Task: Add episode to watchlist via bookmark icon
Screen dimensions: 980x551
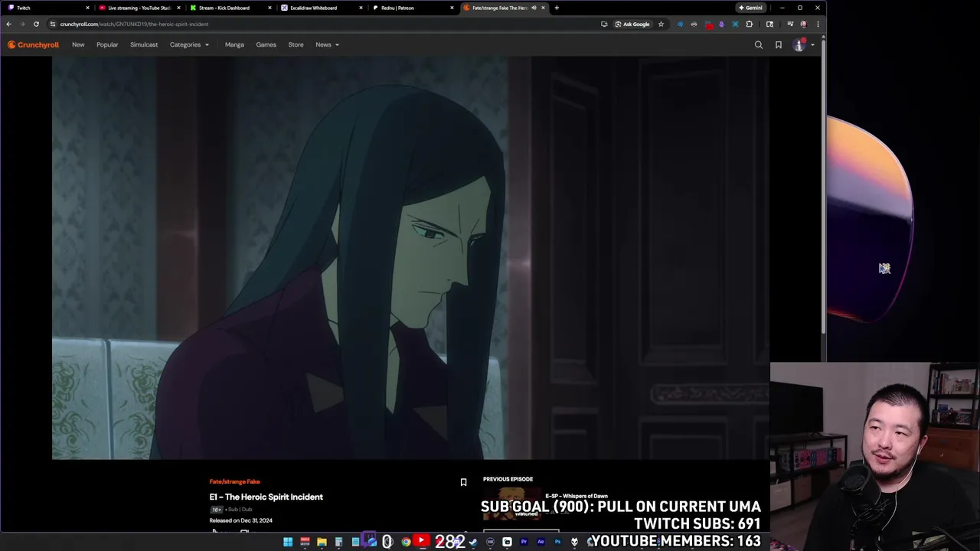Action: [463, 482]
